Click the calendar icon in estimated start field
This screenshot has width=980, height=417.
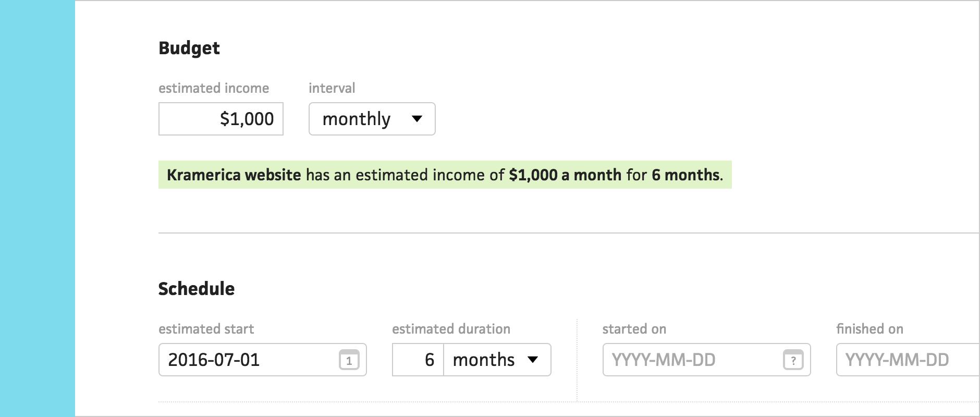(x=349, y=360)
